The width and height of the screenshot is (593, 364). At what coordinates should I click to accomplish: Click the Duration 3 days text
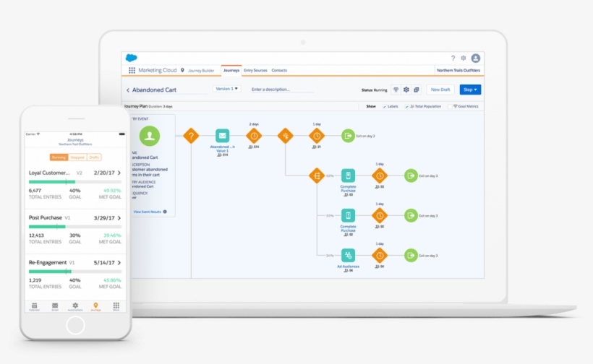(x=161, y=106)
